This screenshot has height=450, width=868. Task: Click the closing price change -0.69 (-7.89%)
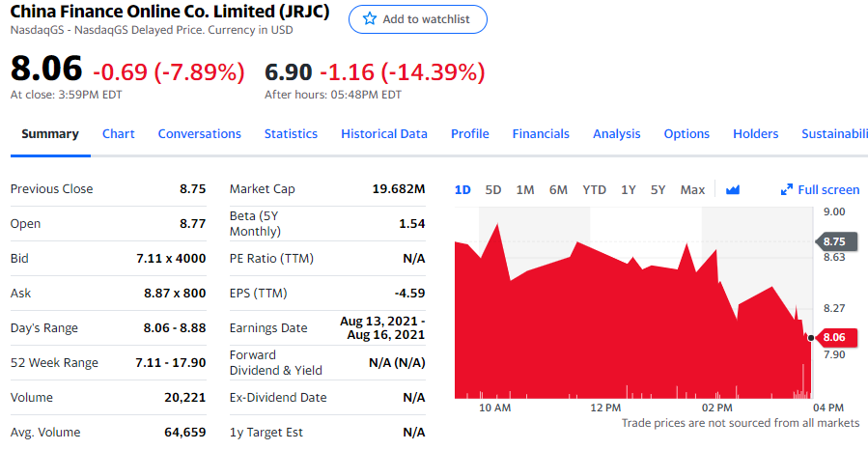(168, 72)
